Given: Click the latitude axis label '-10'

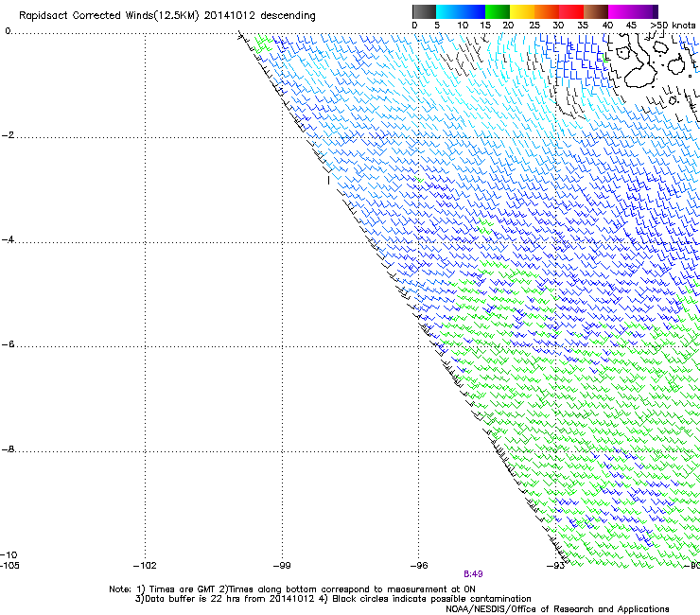Looking at the screenshot, I should pos(9,555).
